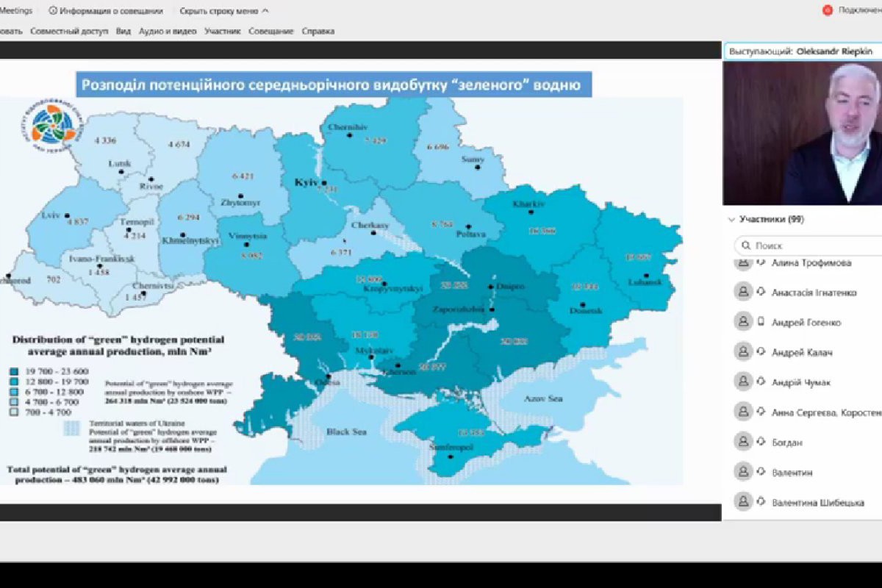Click phone device icon beside Андрей Гогенко
The image size is (882, 588).
pos(761,322)
